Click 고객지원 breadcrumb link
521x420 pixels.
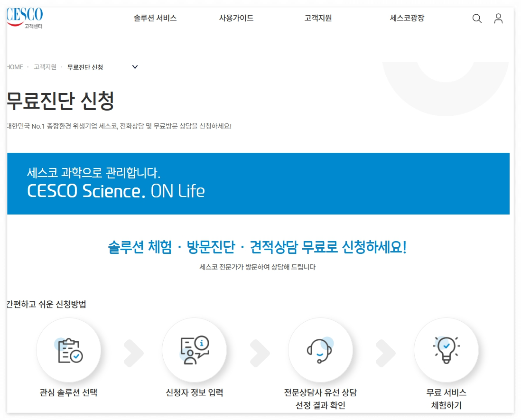[45, 67]
